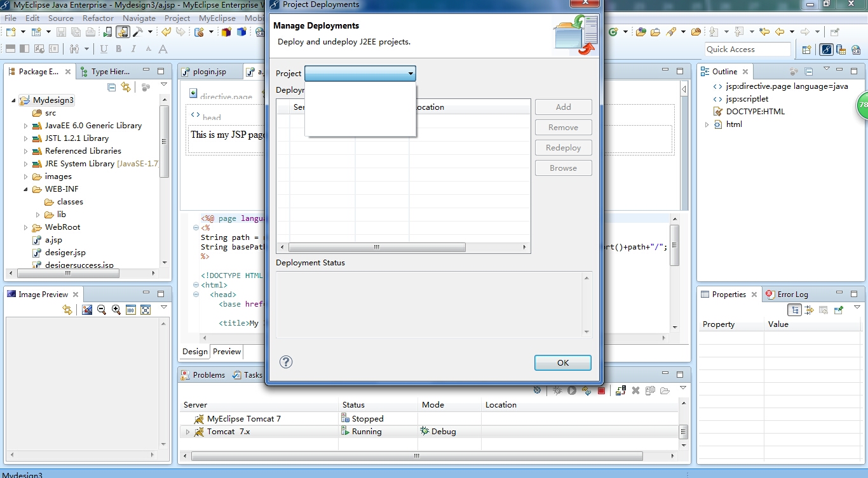Expand the JSTL 1.2.1 Library node
The height and width of the screenshot is (478, 868).
(x=26, y=138)
